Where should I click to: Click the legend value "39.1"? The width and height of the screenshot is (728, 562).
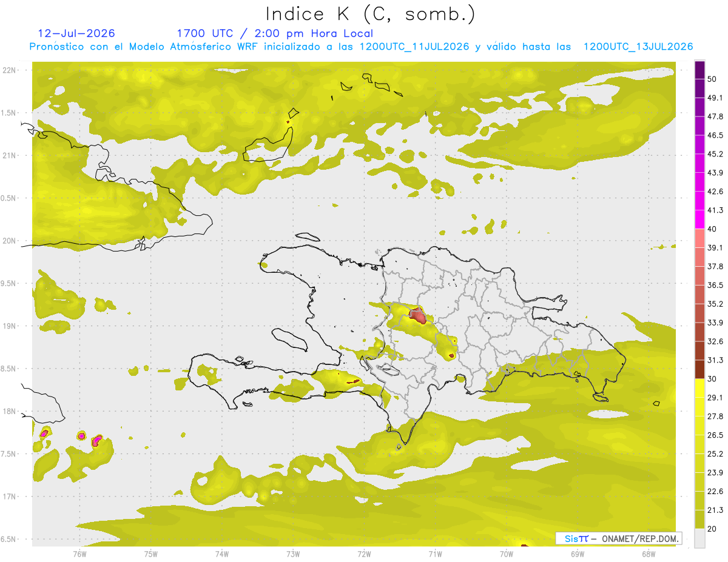715,247
